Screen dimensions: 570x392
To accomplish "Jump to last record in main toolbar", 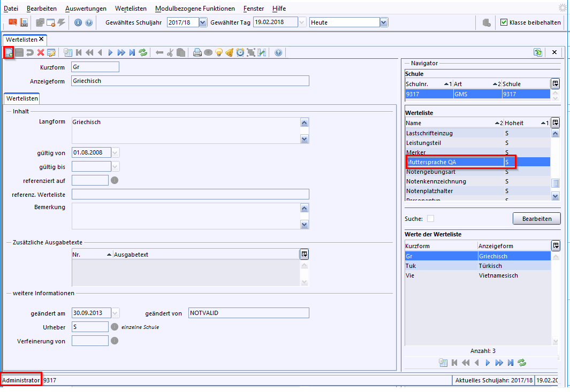I will (132, 53).
